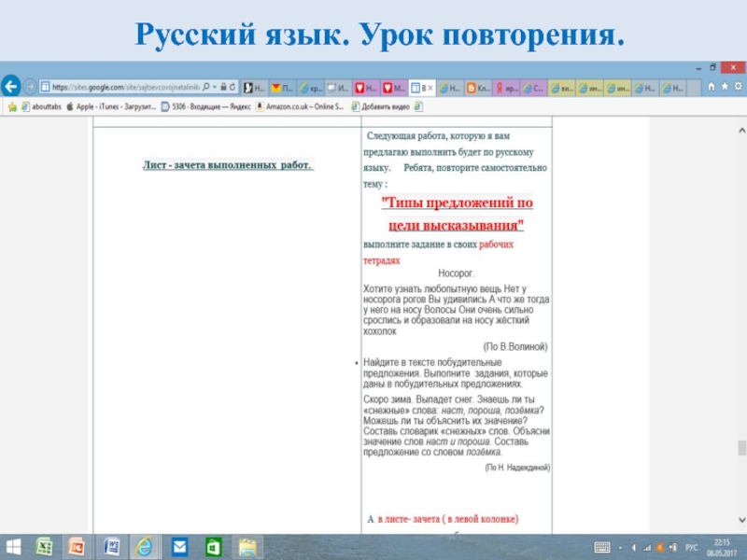Open File Explorer from the taskbar
Viewport: 747px width, 560px height.
pyautogui.click(x=247, y=546)
